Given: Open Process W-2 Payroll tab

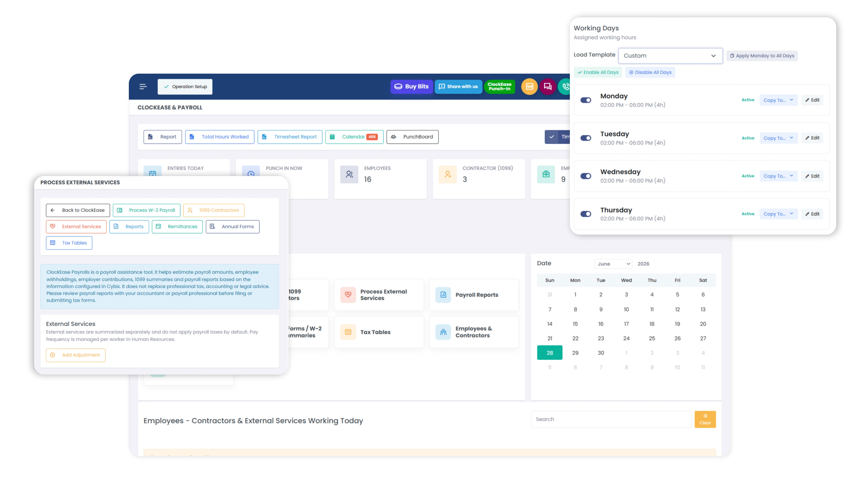Looking at the screenshot, I should tap(146, 210).
